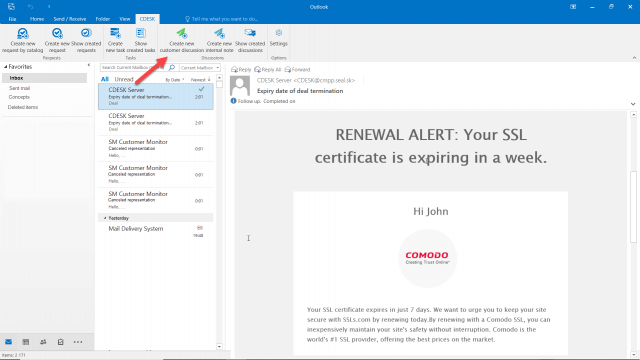Open Mail view in navigation bar

(9, 342)
